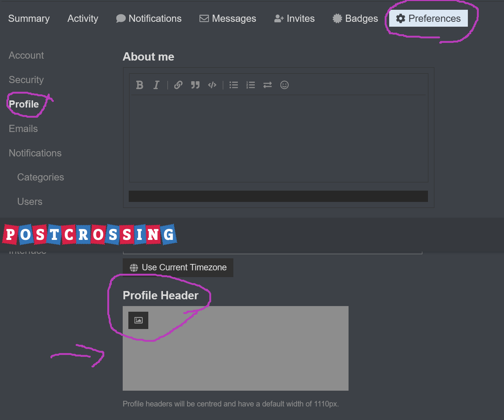Open the emoji picker

(x=285, y=85)
